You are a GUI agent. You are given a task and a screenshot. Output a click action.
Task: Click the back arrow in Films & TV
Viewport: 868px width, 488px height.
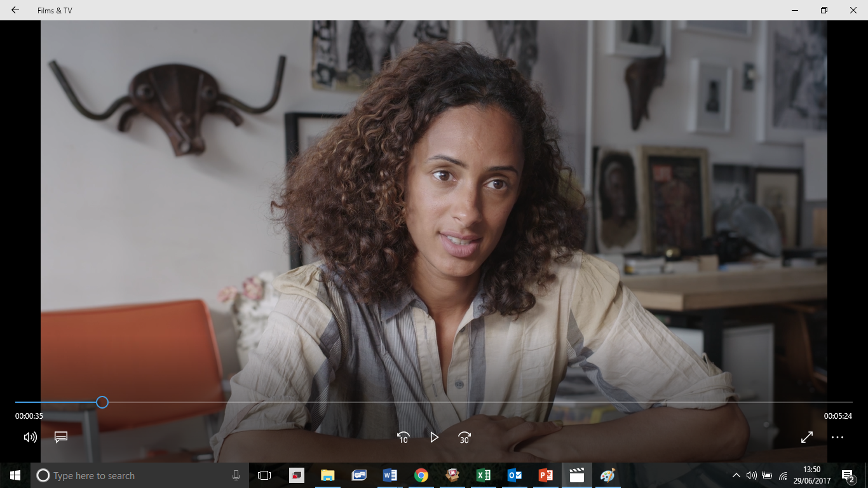pos(15,10)
